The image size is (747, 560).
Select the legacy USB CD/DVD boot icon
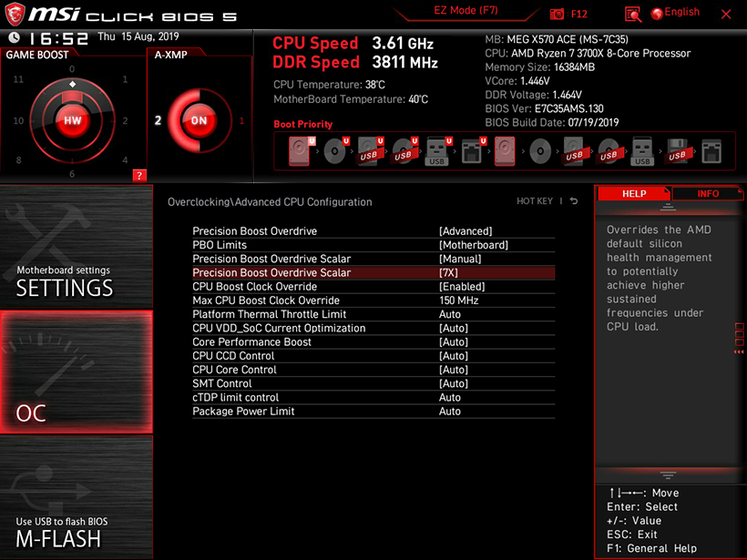[609, 151]
